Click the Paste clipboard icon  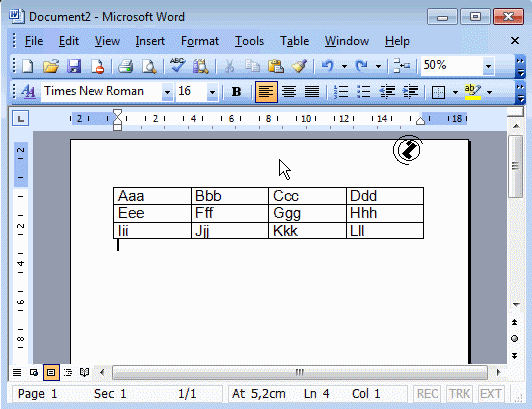coord(276,66)
